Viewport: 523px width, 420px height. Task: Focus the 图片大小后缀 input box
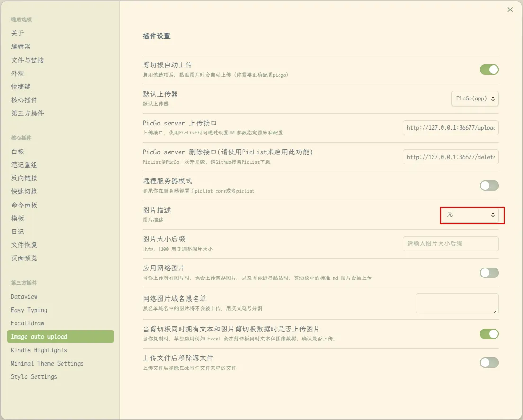[451, 244]
